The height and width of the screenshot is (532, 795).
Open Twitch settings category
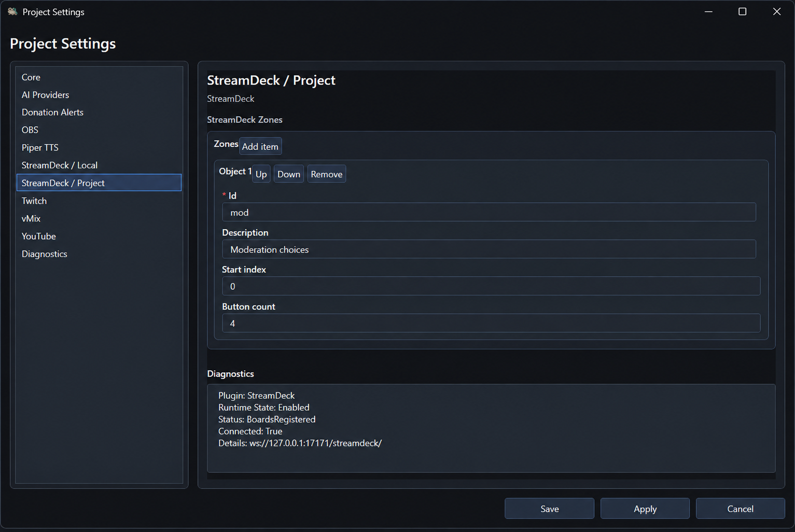click(x=99, y=201)
